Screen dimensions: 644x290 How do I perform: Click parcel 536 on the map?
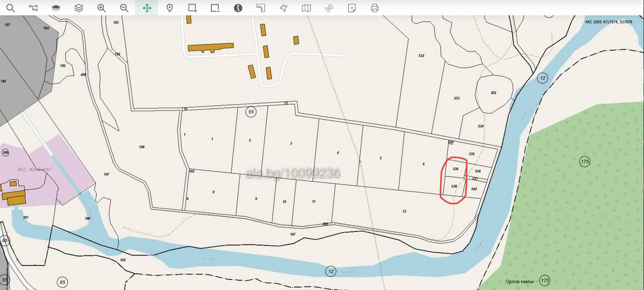455,169
